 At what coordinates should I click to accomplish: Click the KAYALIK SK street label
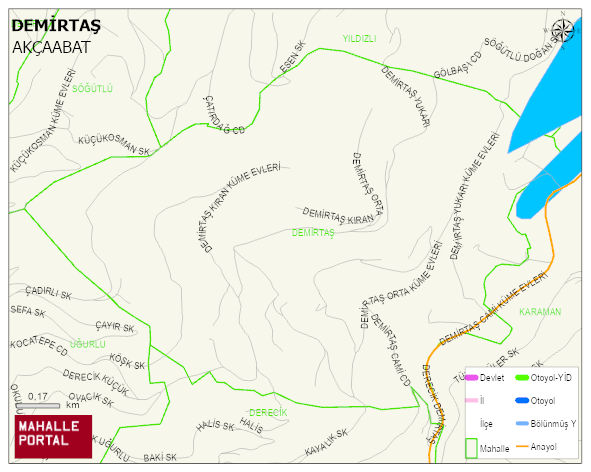tap(326, 442)
